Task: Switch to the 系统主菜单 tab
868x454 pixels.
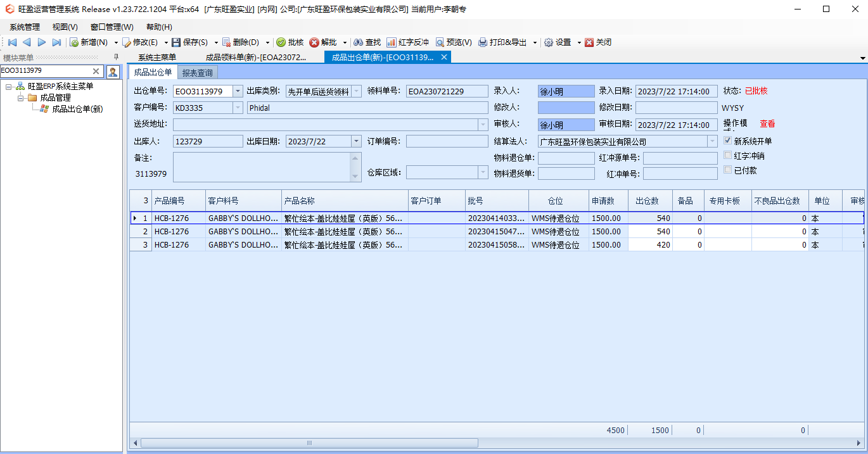Action: click(157, 58)
